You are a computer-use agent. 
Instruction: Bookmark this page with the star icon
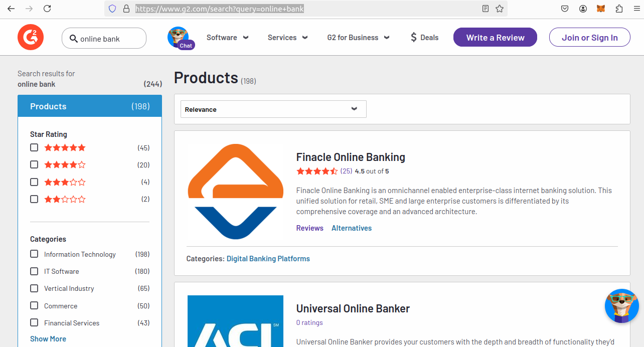(500, 9)
